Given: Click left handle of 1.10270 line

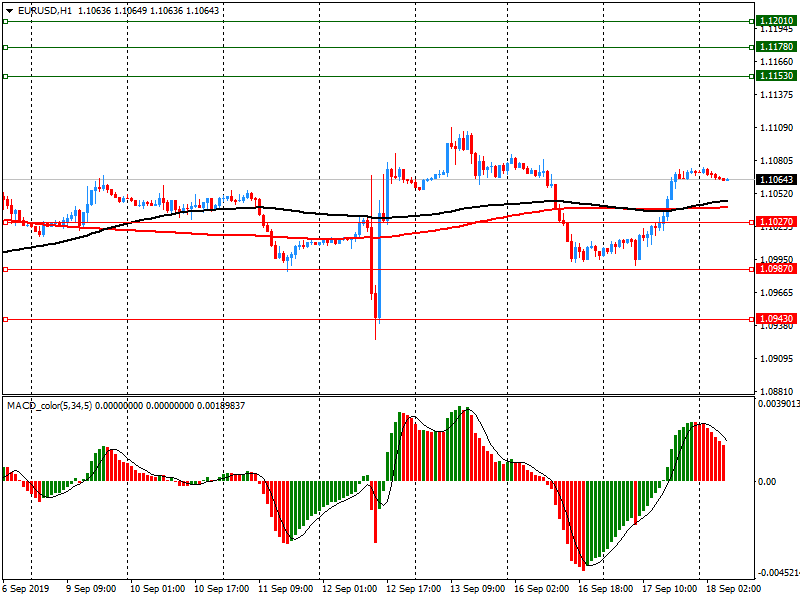Looking at the screenshot, I should pyautogui.click(x=6, y=222).
